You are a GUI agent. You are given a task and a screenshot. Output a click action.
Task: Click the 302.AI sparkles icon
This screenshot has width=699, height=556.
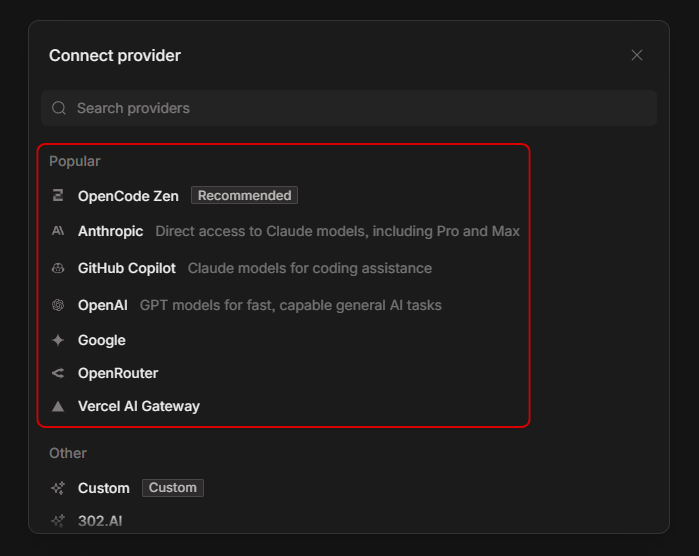[x=58, y=521]
